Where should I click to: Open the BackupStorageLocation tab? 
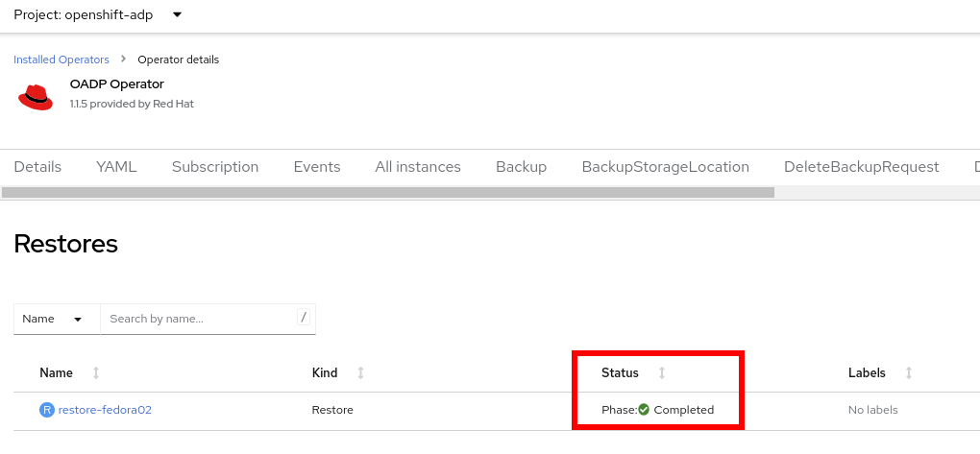point(665,167)
